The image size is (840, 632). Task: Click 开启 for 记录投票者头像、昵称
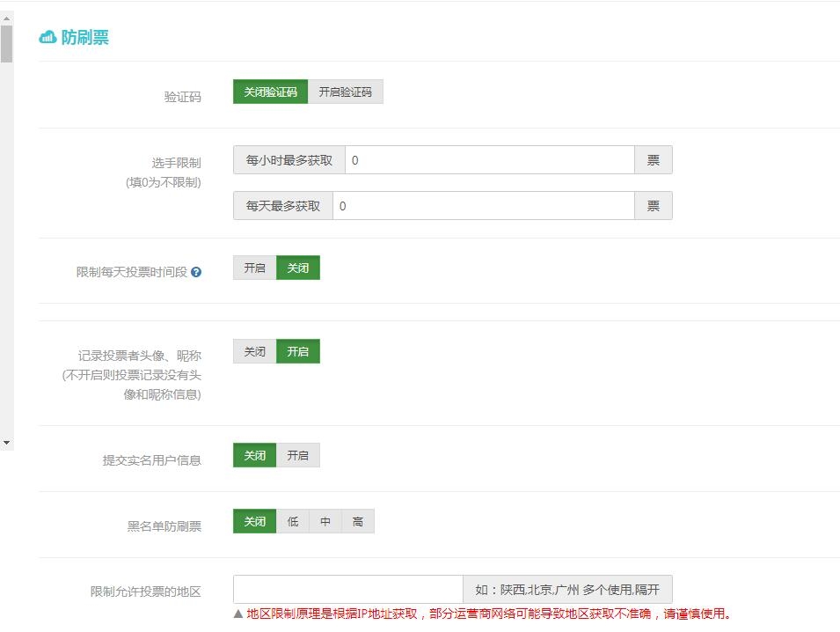pos(298,351)
